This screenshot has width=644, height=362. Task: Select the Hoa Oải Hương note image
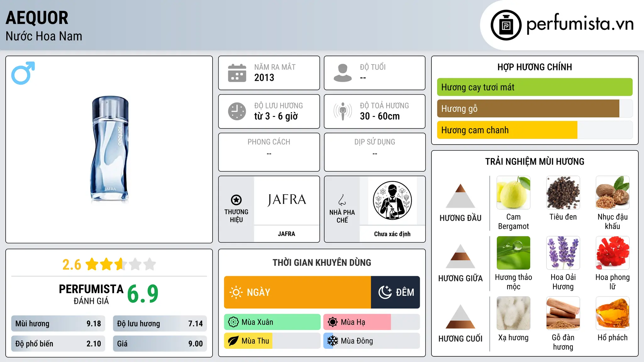(563, 253)
